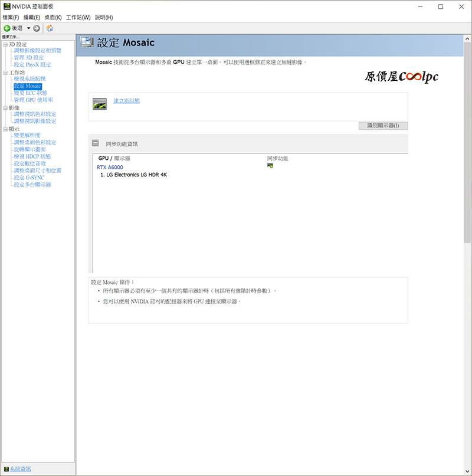Select 設定數位音效 in the tree
Image resolution: width=472 pixels, height=476 pixels.
click(29, 163)
